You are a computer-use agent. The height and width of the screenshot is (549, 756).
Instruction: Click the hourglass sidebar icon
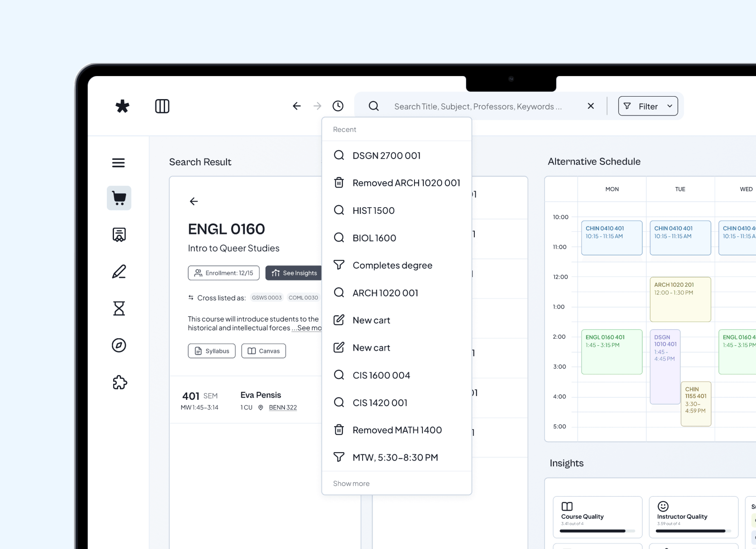(119, 308)
